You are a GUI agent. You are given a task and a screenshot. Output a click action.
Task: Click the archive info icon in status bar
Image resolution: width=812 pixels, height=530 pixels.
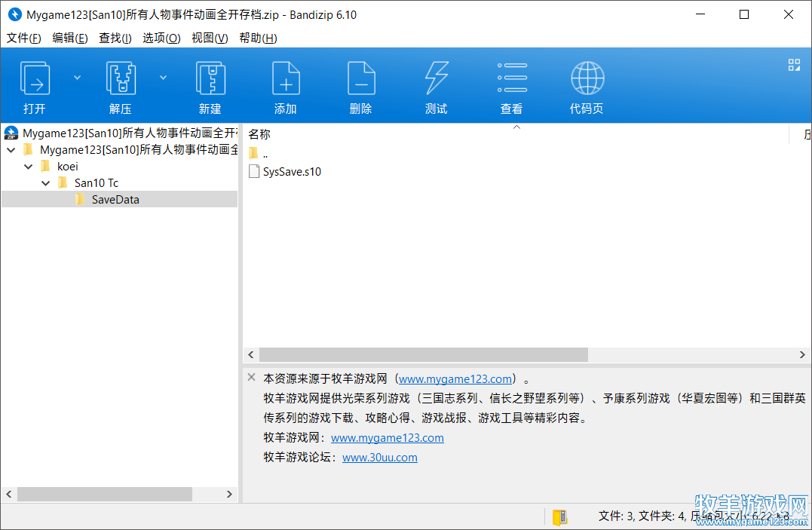tap(559, 516)
